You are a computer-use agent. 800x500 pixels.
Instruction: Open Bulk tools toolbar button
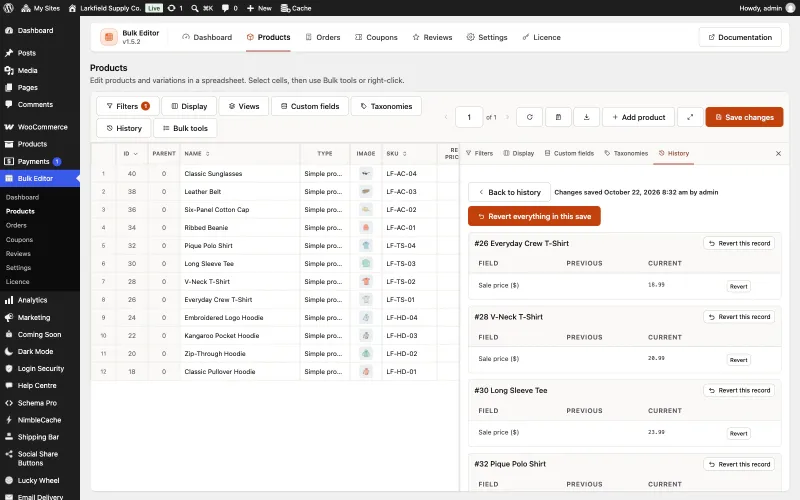[185, 128]
